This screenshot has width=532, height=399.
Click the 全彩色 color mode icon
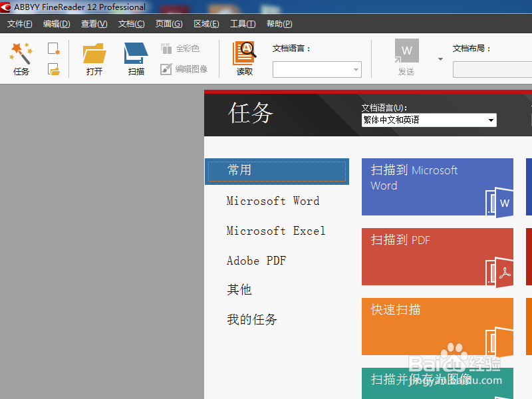tap(166, 49)
